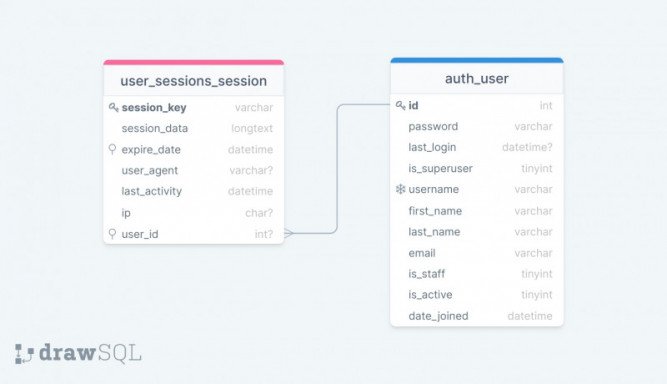The height and width of the screenshot is (384, 667).
Task: Select the pink color bar of user_sessions_session
Action: 194,63
